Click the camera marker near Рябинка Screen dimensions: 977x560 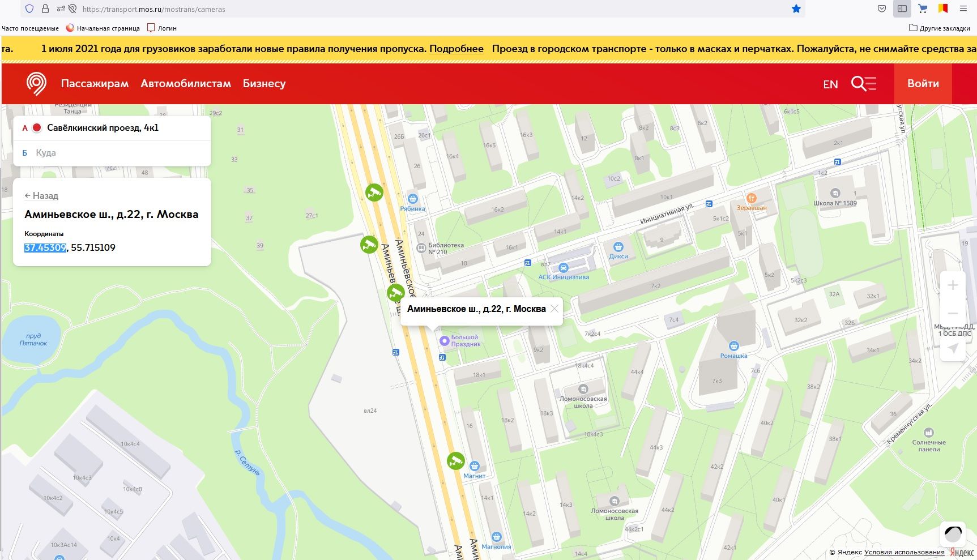(374, 193)
